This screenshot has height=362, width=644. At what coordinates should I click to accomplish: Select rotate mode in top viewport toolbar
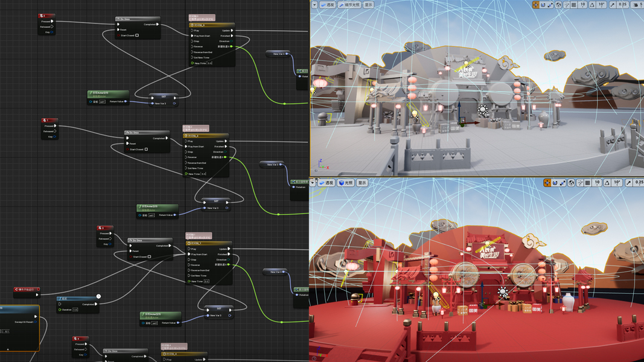click(543, 5)
